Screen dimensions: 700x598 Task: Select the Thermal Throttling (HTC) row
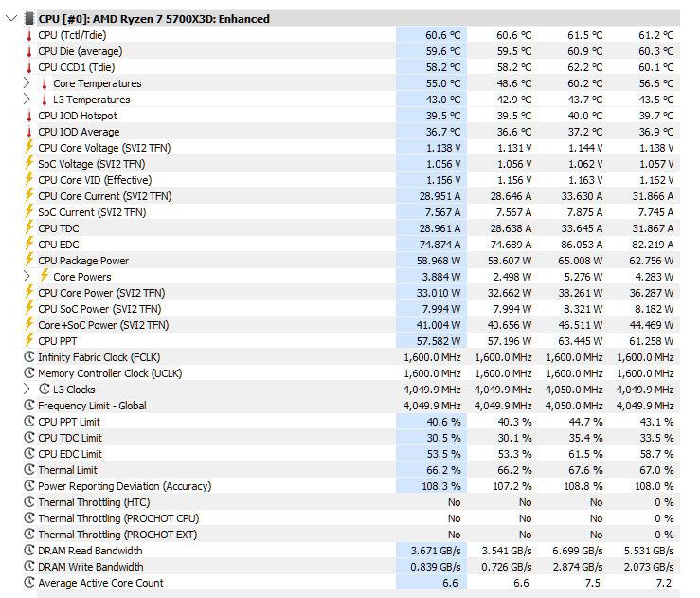point(94,502)
